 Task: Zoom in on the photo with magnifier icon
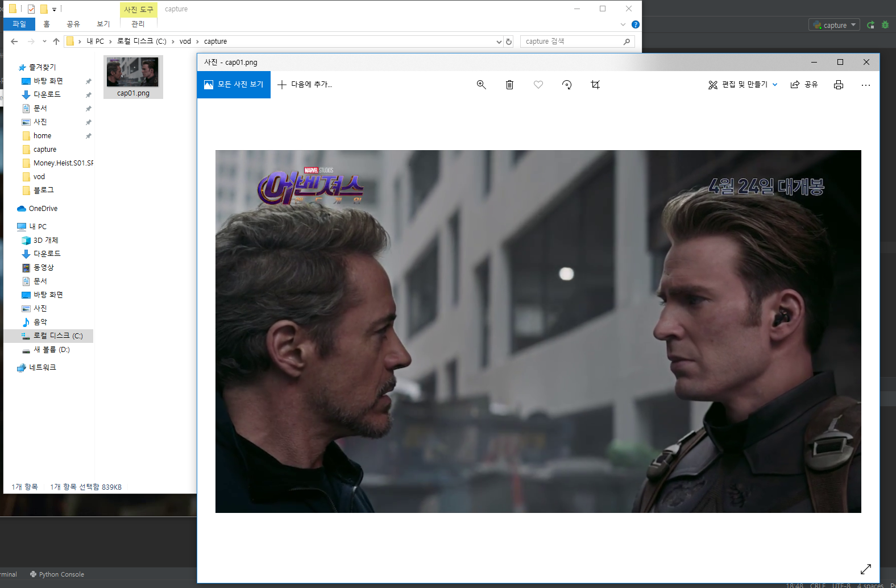(481, 85)
